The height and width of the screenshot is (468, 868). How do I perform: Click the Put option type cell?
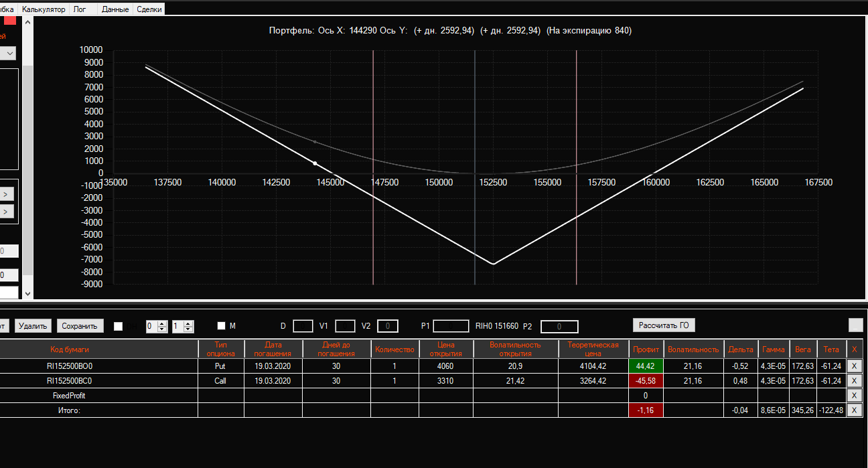(x=220, y=366)
